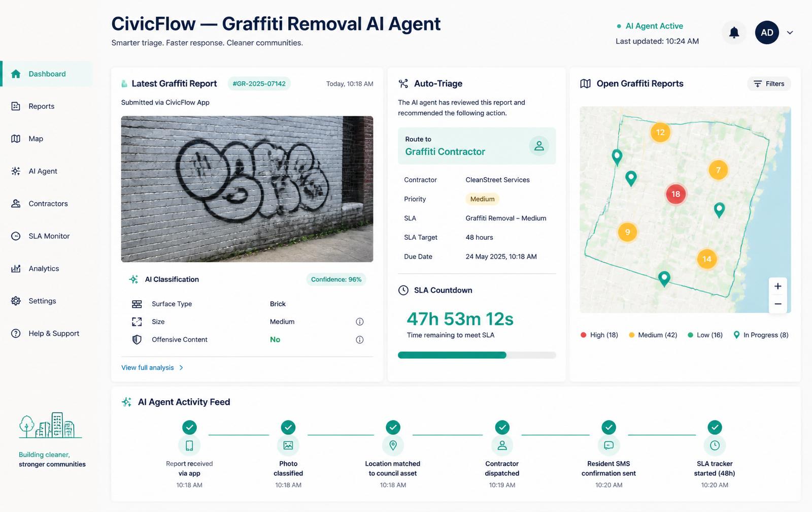Toggle the Low (16) legend item
The height and width of the screenshot is (512, 812).
pyautogui.click(x=705, y=335)
